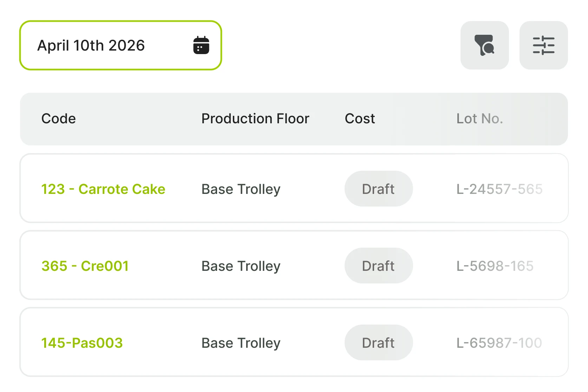Open the adjustment sliders settings icon

pyautogui.click(x=543, y=45)
